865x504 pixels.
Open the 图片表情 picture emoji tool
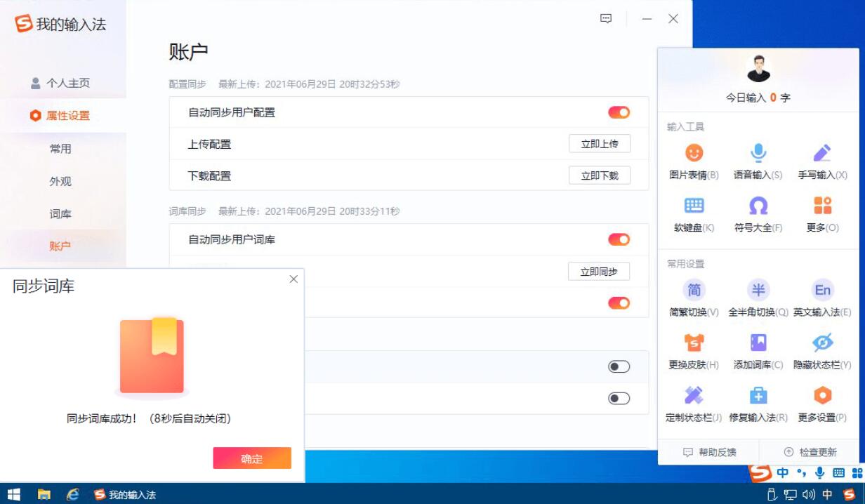click(694, 161)
